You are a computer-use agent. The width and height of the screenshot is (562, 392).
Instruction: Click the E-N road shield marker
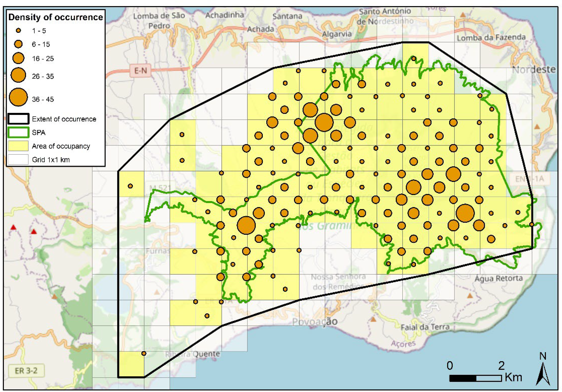[141, 71]
